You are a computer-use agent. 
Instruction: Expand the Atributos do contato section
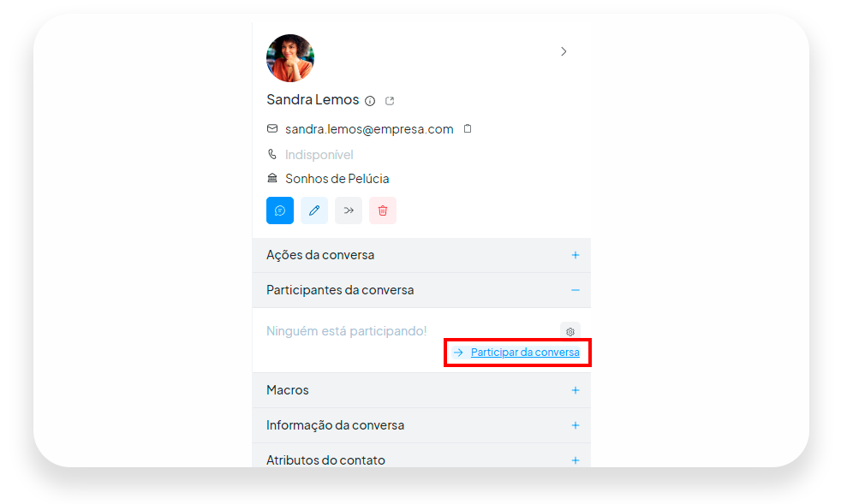point(421,458)
